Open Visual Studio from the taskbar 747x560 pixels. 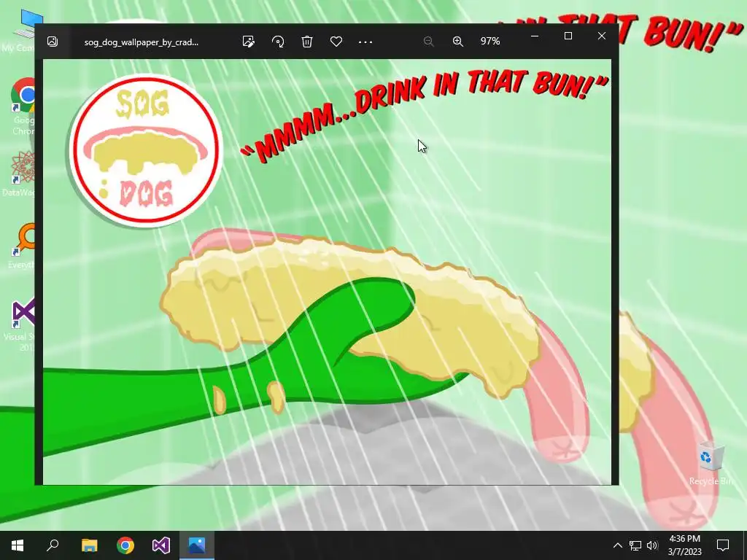[161, 545]
